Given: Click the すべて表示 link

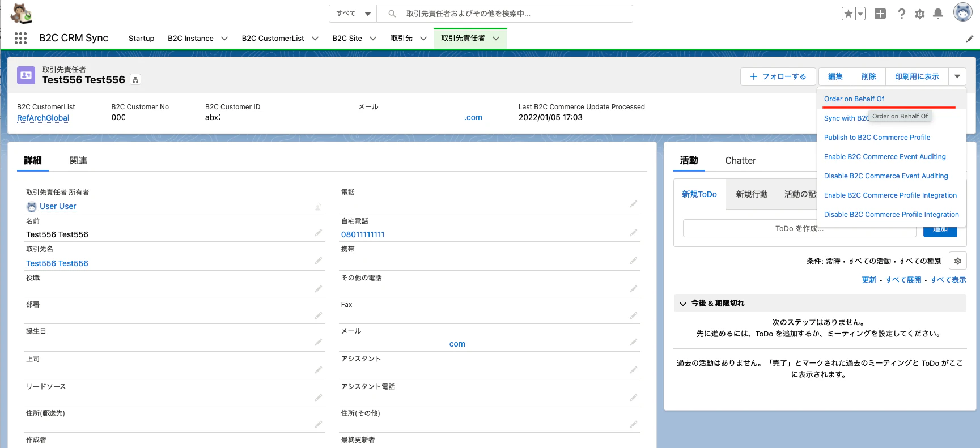Looking at the screenshot, I should (948, 280).
